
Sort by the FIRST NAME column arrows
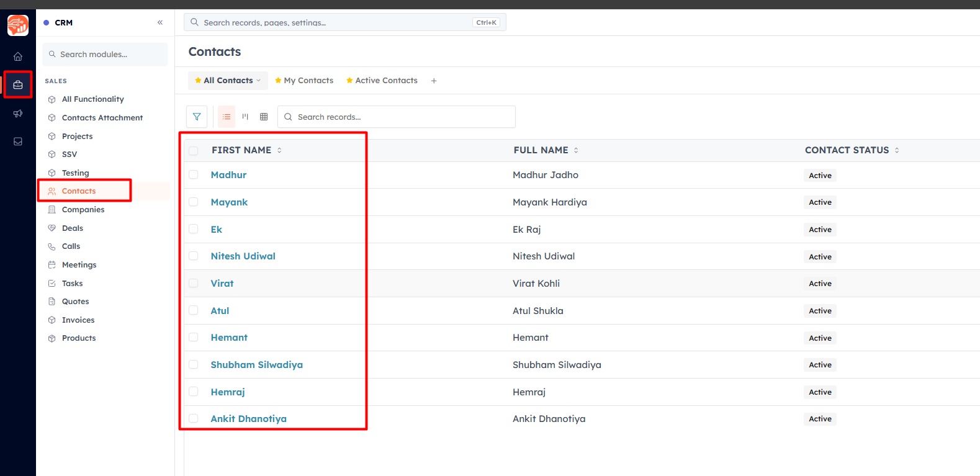coord(279,150)
